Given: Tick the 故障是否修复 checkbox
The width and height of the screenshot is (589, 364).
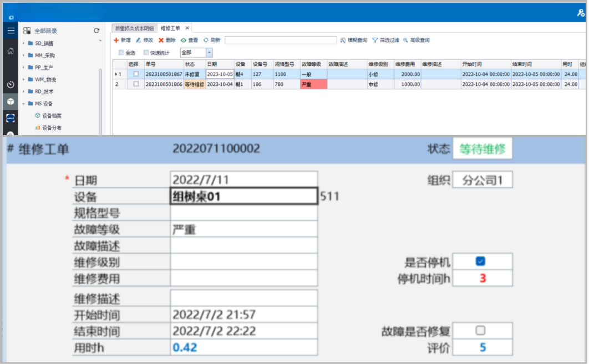Looking at the screenshot, I should point(480,331).
